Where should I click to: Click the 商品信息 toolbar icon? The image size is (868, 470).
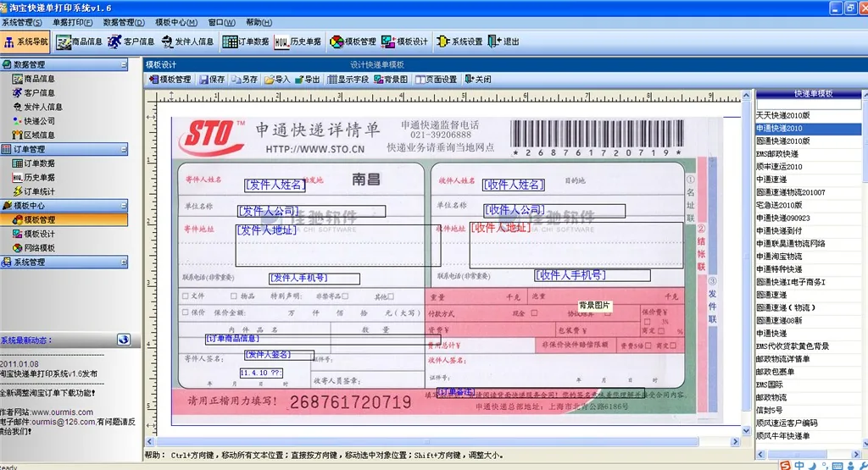tap(79, 41)
